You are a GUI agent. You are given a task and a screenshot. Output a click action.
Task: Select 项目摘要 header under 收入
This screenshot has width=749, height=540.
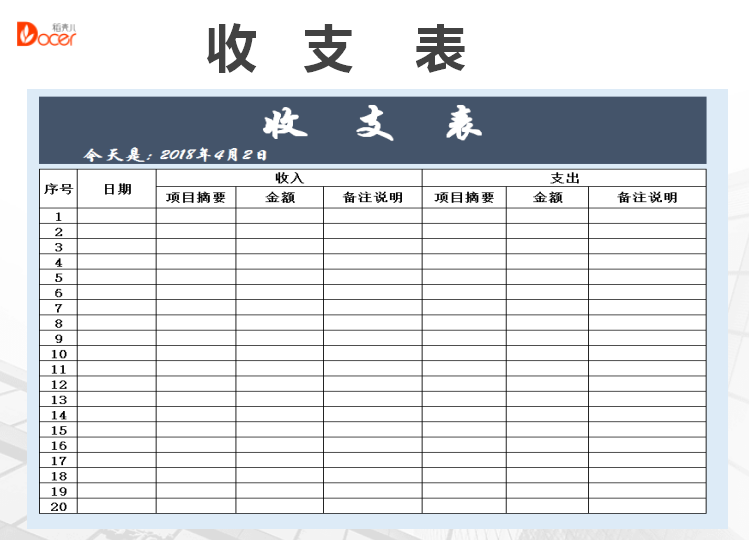coord(196,198)
